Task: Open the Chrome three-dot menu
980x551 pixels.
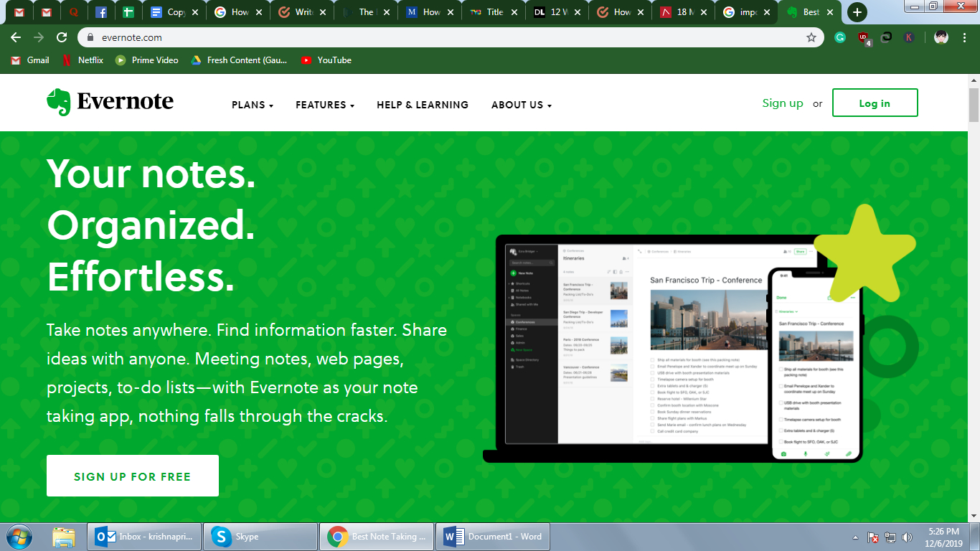Action: 965,37
